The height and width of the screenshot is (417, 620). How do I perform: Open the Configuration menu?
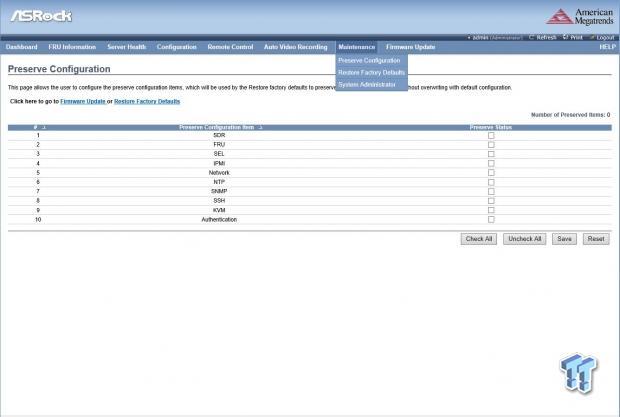[176, 47]
